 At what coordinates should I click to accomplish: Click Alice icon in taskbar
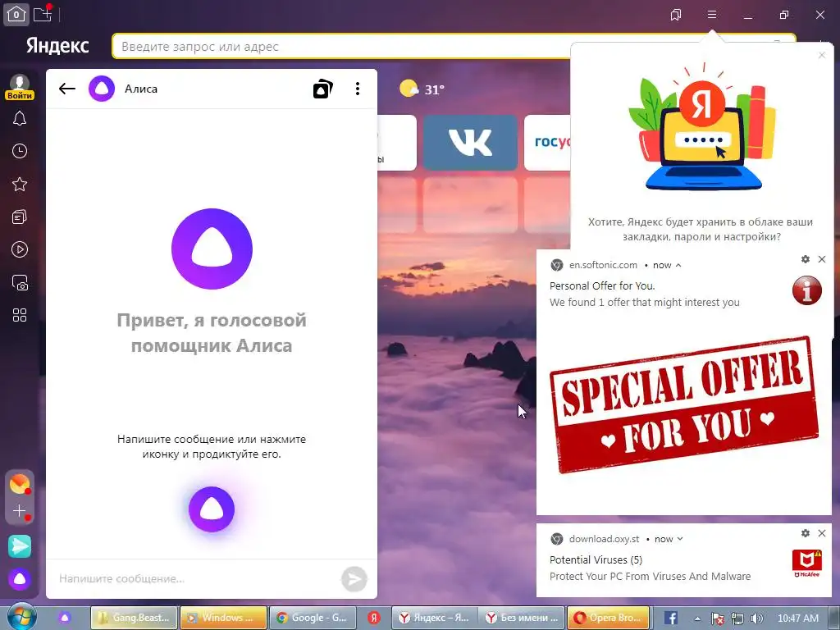(65, 618)
